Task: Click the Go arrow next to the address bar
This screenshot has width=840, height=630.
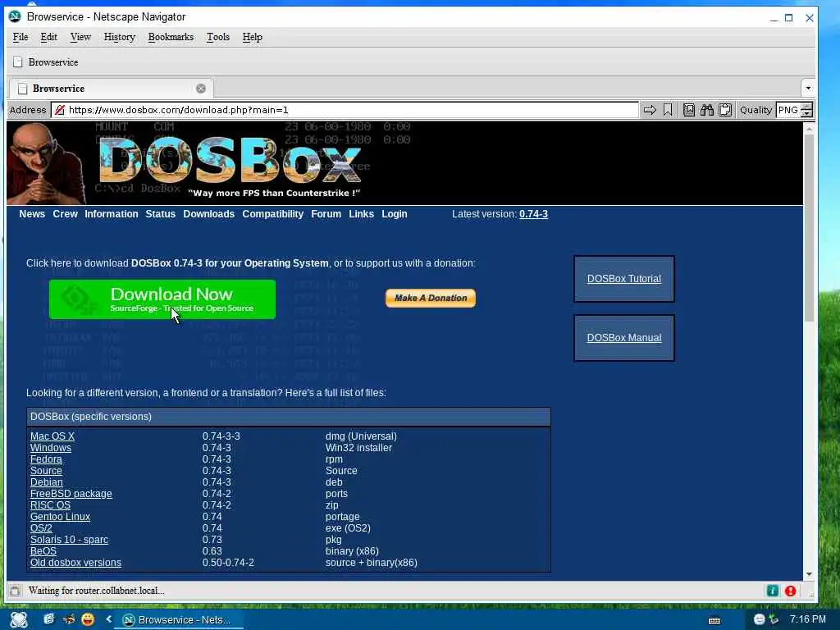Action: point(650,110)
